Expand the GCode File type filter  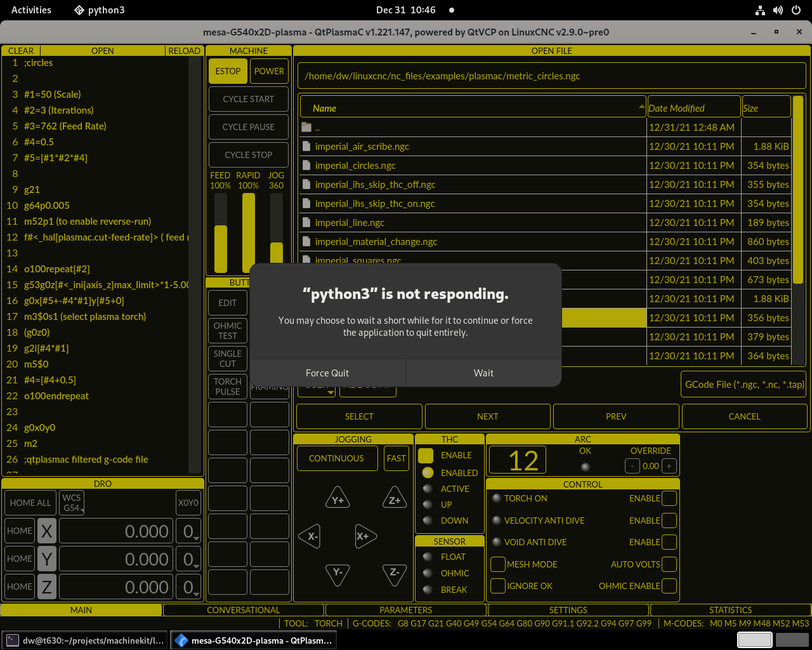coord(744,384)
